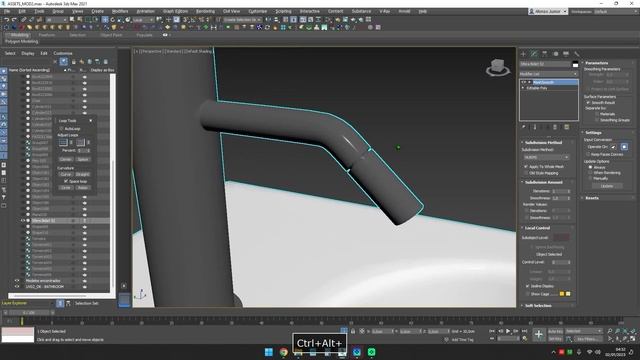The image size is (640, 360).
Task: Toggle Smooth Result checkbox
Action: (x=589, y=103)
